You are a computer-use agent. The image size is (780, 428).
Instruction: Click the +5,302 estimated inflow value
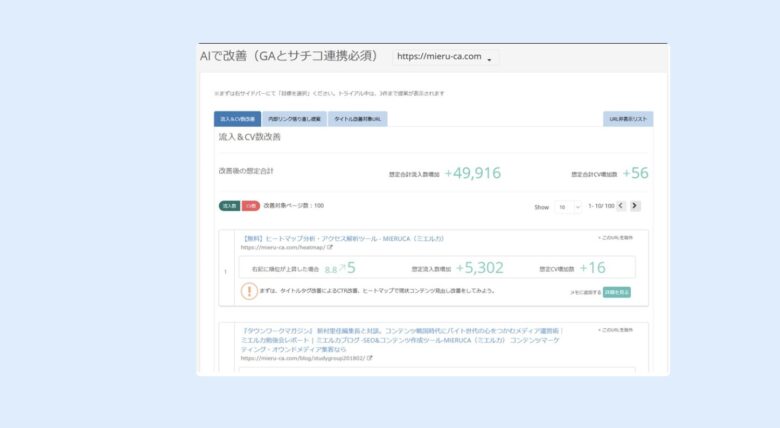(x=480, y=268)
